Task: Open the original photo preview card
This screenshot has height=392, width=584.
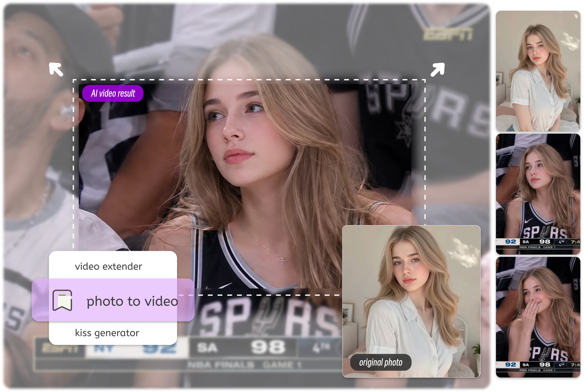Action: 411,301
